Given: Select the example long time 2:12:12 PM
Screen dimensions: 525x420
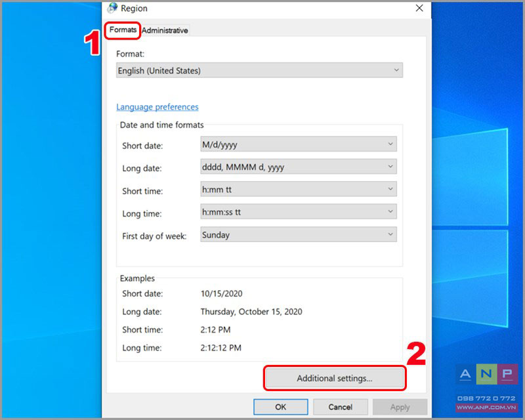Looking at the screenshot, I should click(220, 348).
